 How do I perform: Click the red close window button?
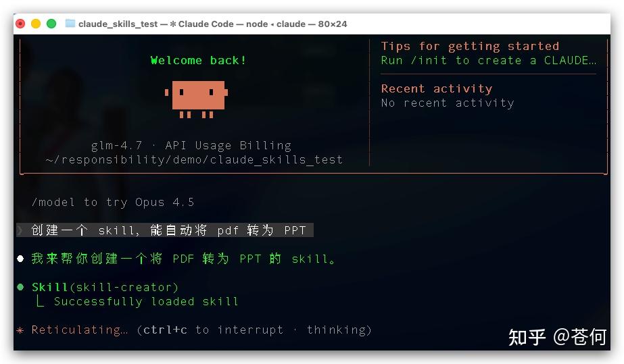pos(20,24)
